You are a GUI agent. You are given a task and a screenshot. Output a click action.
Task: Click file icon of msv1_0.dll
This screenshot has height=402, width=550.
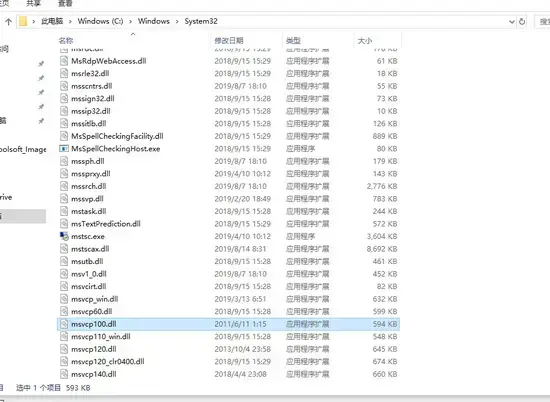64,274
